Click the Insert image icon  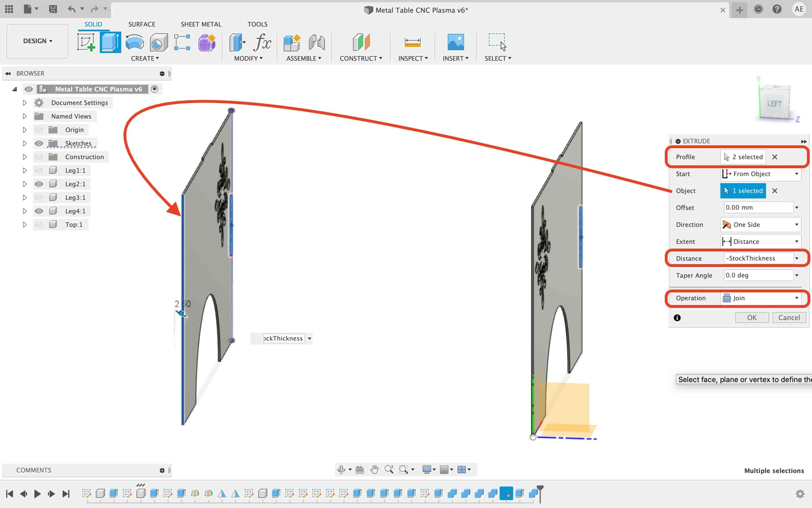click(x=456, y=42)
